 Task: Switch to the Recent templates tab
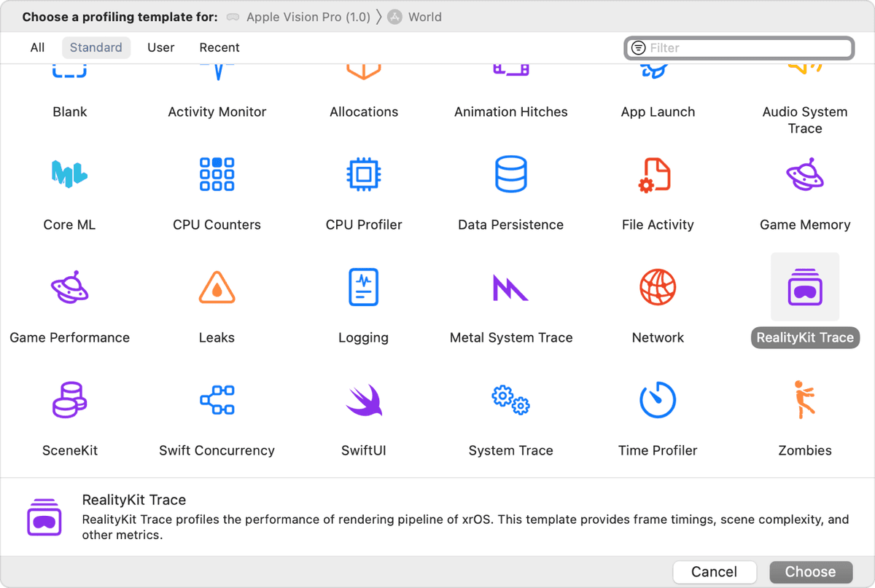coord(219,47)
